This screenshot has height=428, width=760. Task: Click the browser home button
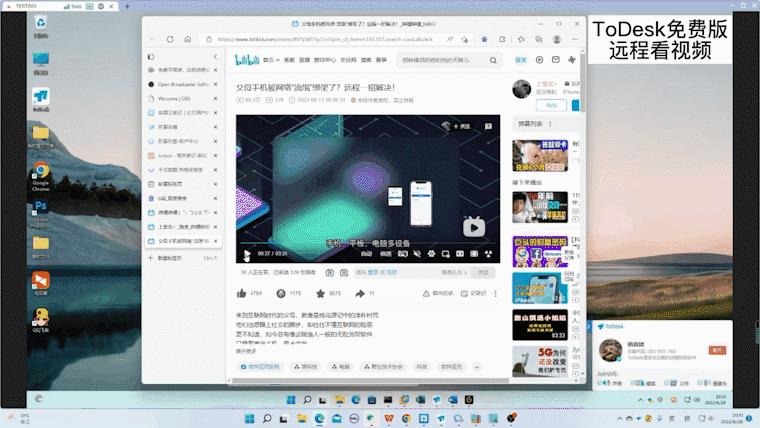pyautogui.click(x=188, y=39)
